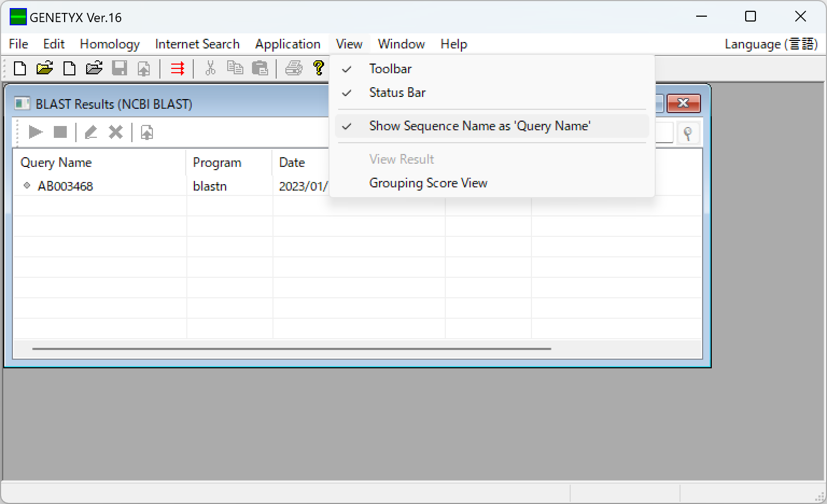Click the copy icon in toolbar
The height and width of the screenshot is (504, 827).
pyautogui.click(x=235, y=68)
